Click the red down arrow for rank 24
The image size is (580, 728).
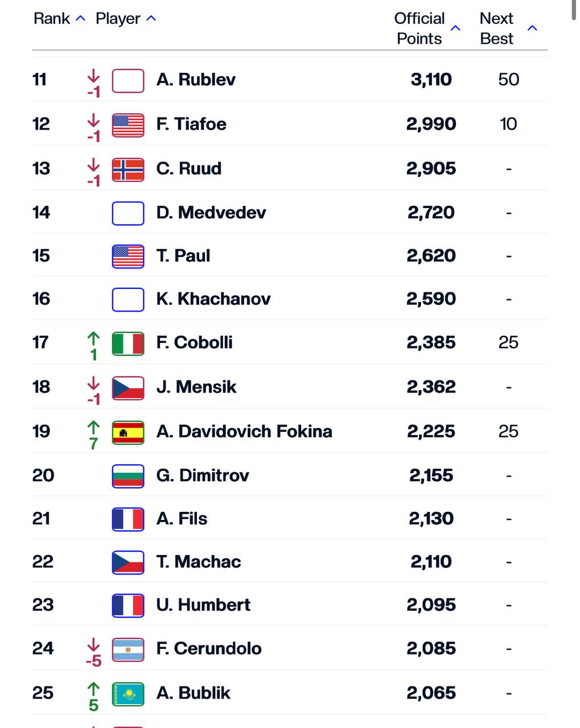93,644
